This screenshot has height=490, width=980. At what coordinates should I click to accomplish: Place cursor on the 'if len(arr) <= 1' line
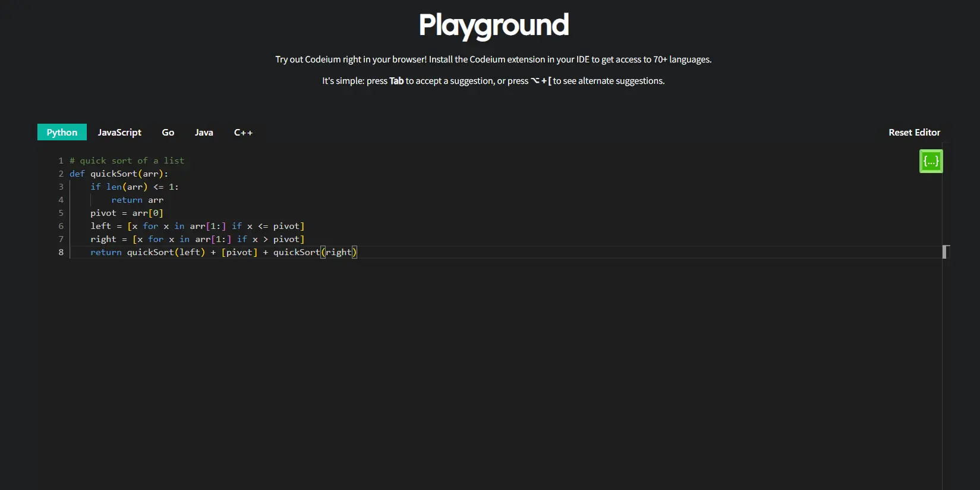tap(134, 187)
